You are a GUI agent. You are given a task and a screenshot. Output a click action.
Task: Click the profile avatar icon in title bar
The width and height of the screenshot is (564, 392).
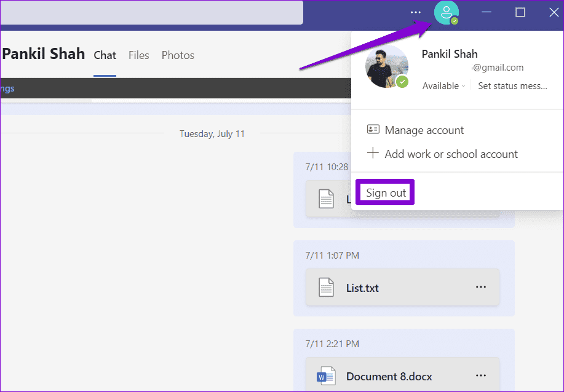pyautogui.click(x=446, y=12)
